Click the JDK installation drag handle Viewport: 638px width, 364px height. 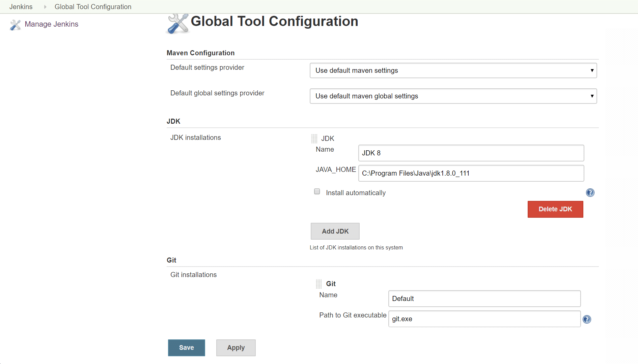pyautogui.click(x=314, y=139)
